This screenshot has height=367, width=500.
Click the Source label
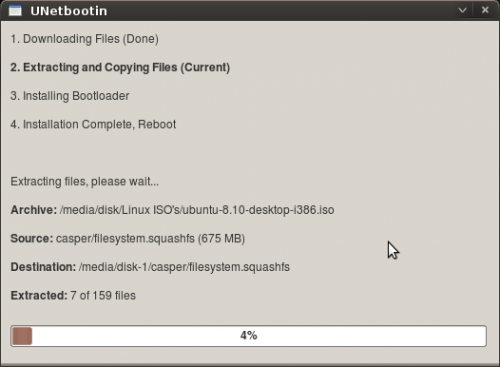(x=32, y=239)
